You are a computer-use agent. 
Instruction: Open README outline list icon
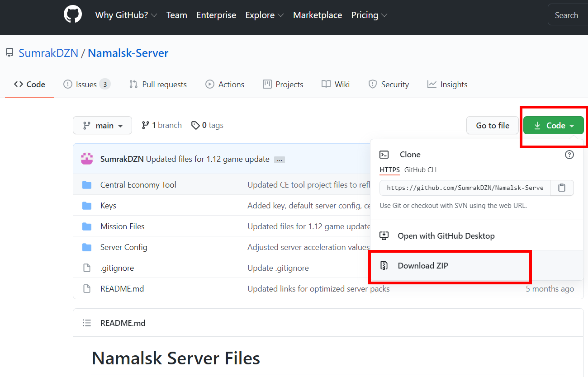[87, 323]
